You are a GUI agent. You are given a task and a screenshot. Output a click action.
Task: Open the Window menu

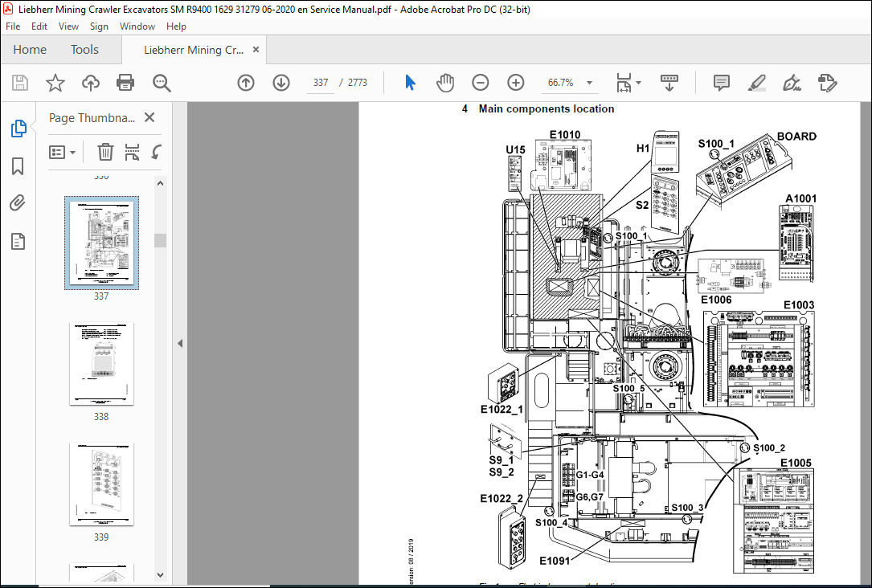pyautogui.click(x=137, y=27)
